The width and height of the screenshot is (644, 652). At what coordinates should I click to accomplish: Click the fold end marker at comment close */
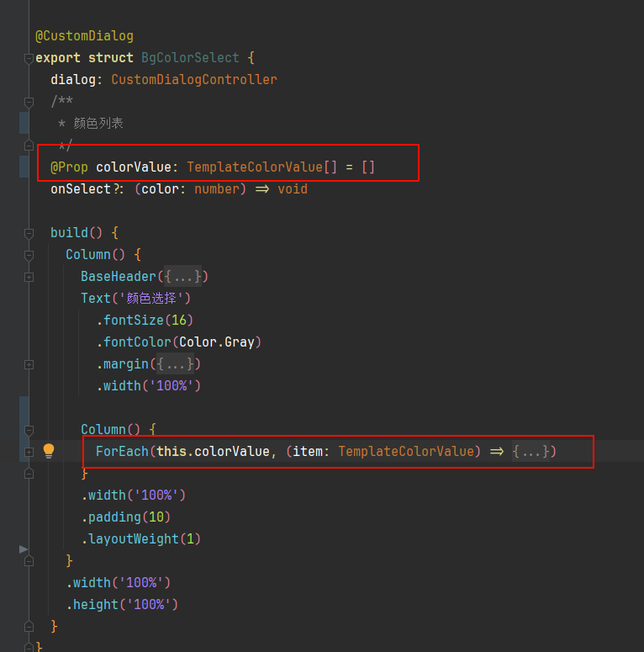pos(29,146)
